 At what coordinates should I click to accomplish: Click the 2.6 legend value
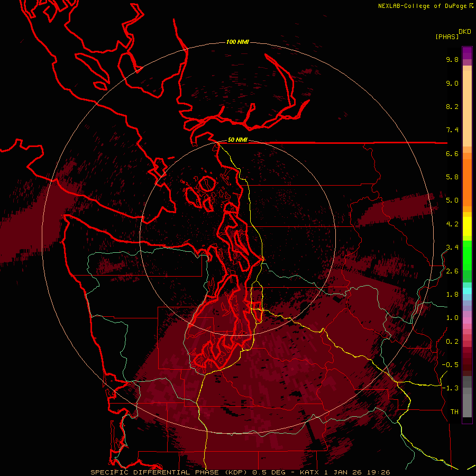pos(452,271)
